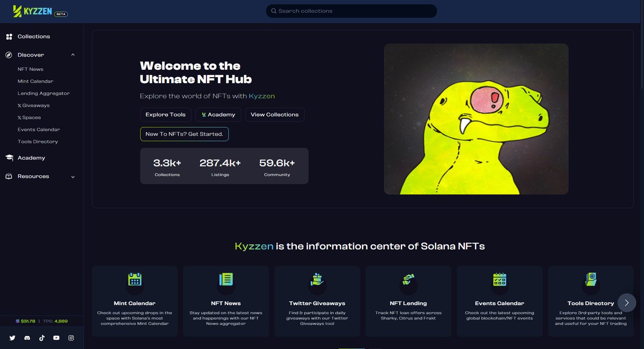Click the search magnifier icon
The height and width of the screenshot is (349, 644).
274,11
